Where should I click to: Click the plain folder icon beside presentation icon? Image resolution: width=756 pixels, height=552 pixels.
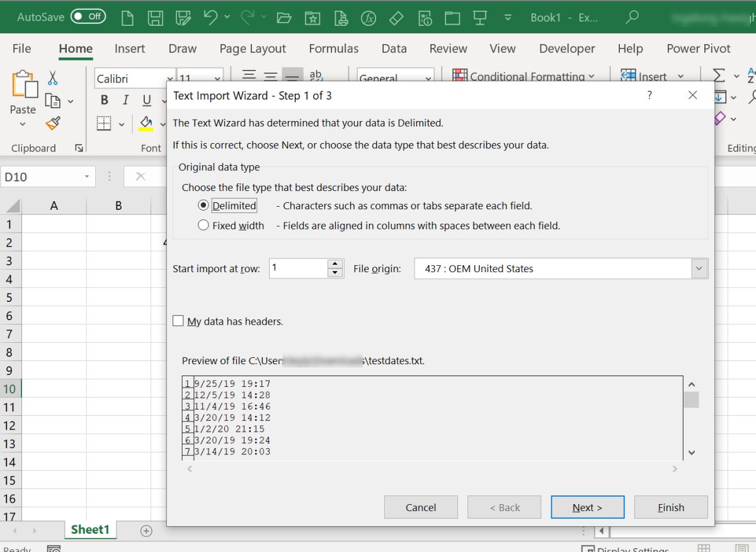pyautogui.click(x=452, y=18)
